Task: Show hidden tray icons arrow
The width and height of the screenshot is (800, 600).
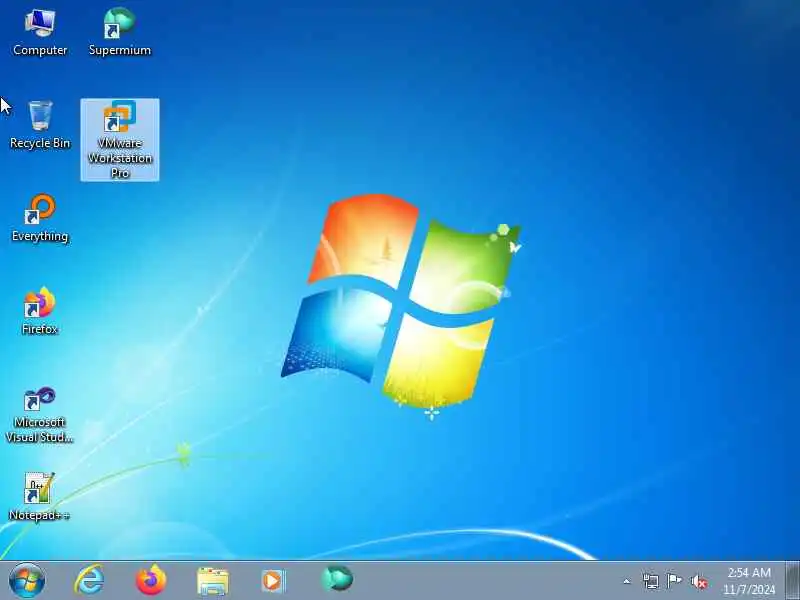Action: (x=627, y=581)
